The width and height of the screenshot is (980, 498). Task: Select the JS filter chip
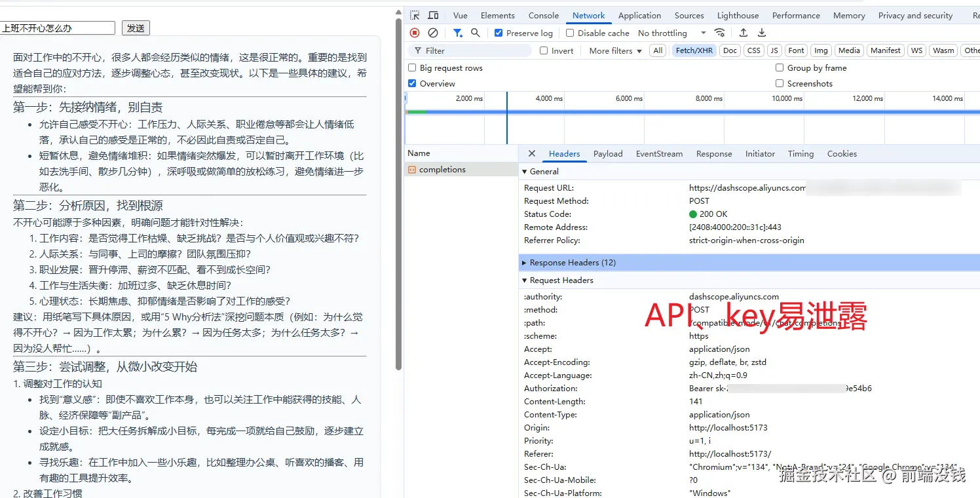(774, 50)
